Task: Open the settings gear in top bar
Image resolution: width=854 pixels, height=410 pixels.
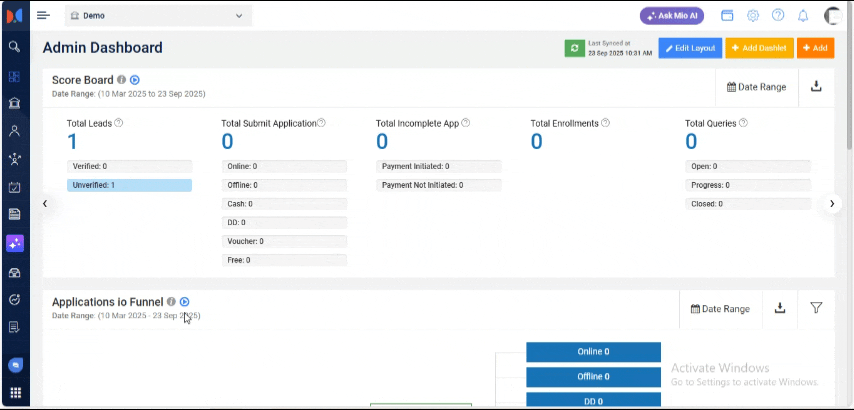Action: tap(753, 16)
